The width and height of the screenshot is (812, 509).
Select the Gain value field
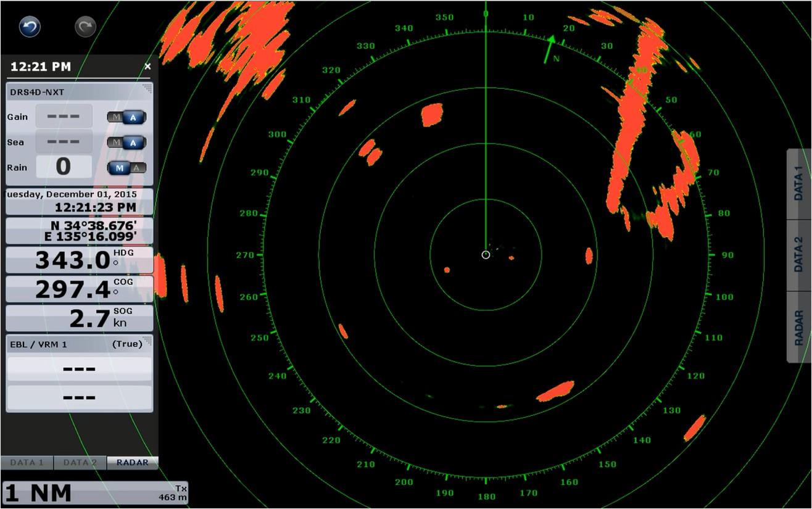64,116
